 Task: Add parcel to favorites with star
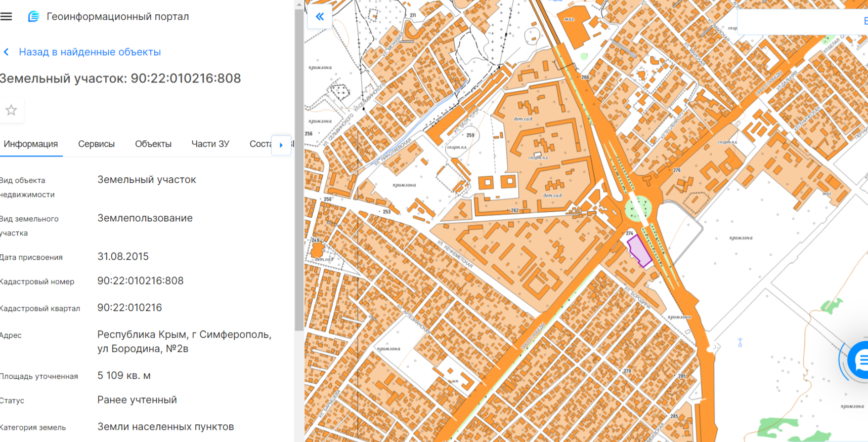(11, 110)
